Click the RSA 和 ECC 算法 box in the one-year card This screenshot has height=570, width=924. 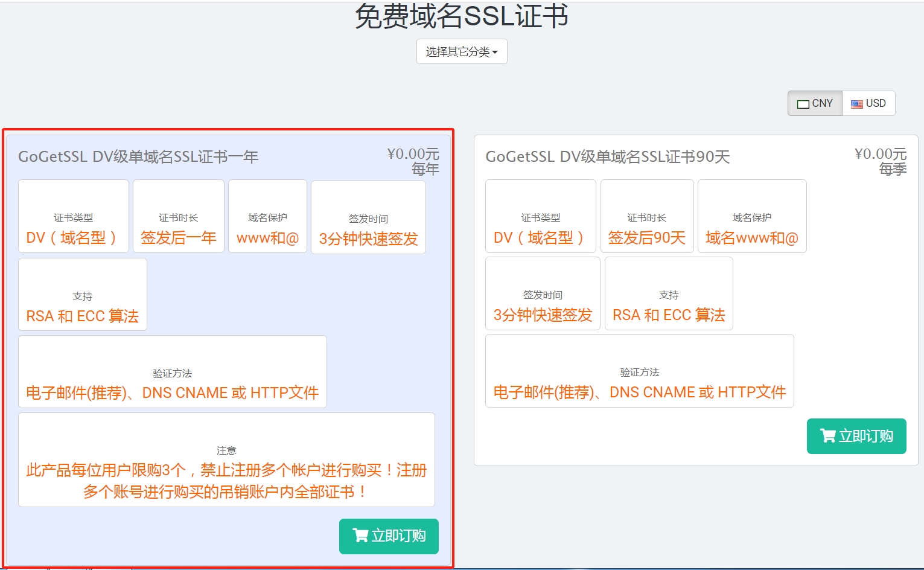(x=83, y=295)
